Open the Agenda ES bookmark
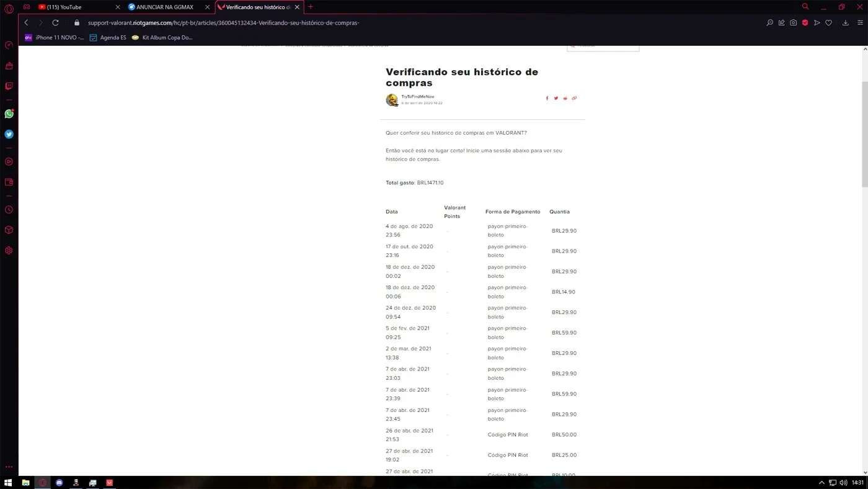 tap(108, 37)
